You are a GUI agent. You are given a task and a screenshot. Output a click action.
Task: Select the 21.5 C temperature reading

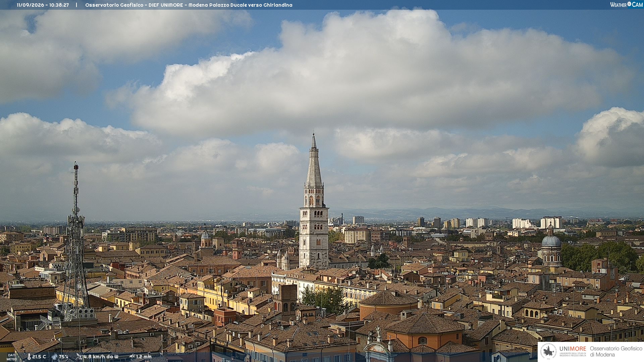coord(39,357)
